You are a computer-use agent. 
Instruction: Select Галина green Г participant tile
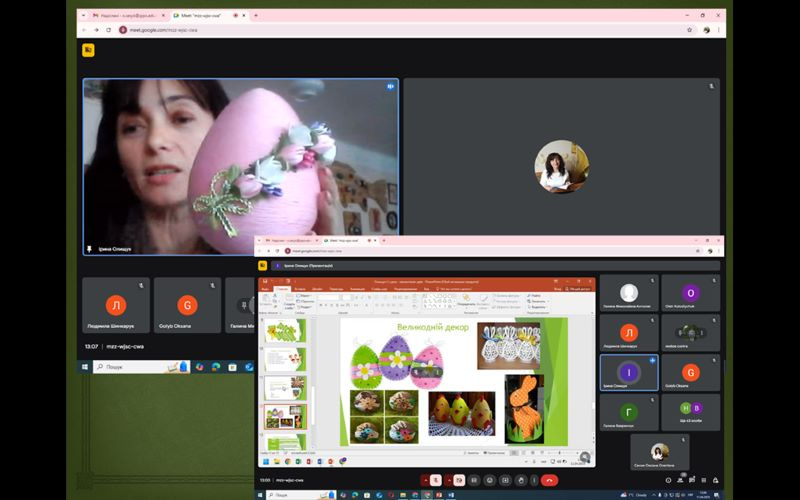pyautogui.click(x=629, y=412)
